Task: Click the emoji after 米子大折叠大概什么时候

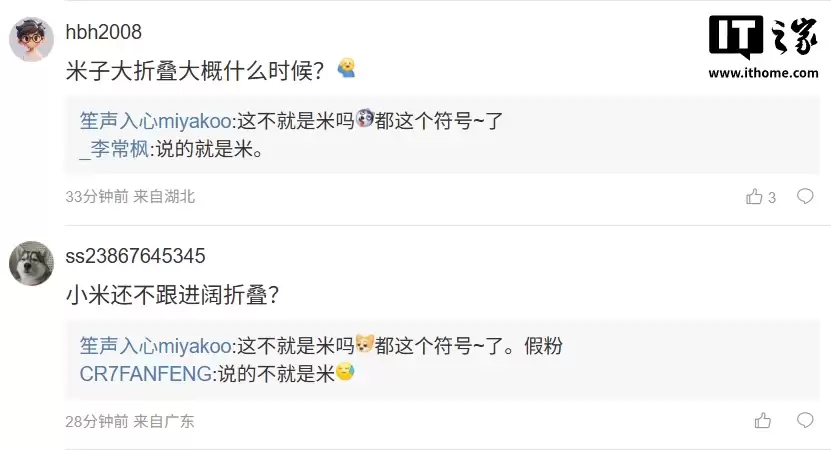Action: click(x=346, y=69)
